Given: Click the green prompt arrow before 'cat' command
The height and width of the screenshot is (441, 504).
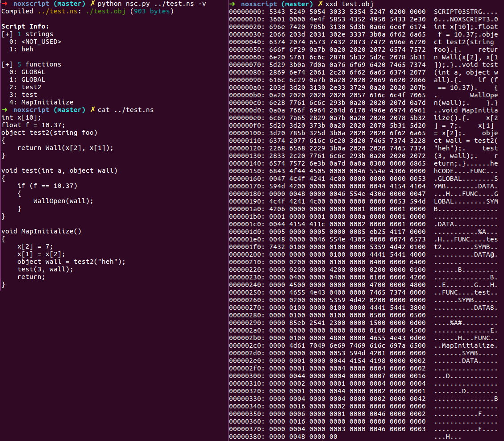Looking at the screenshot, I should (4, 110).
